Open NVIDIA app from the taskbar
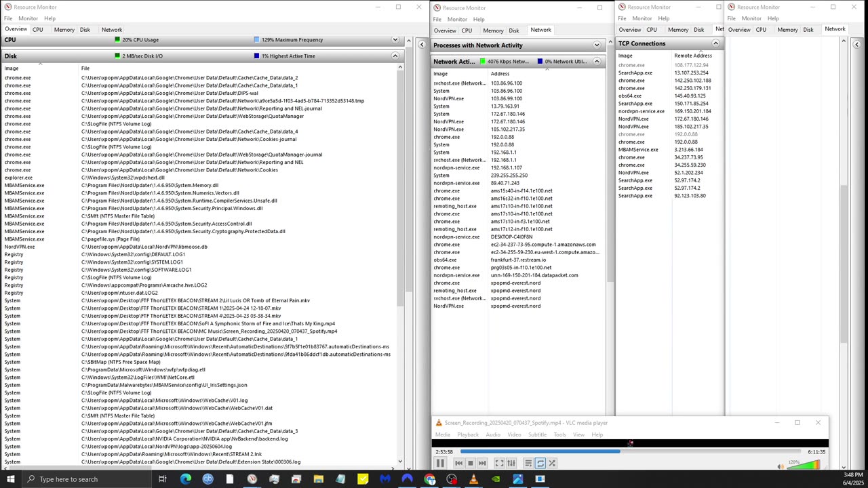The image size is (868, 488). pos(496,479)
